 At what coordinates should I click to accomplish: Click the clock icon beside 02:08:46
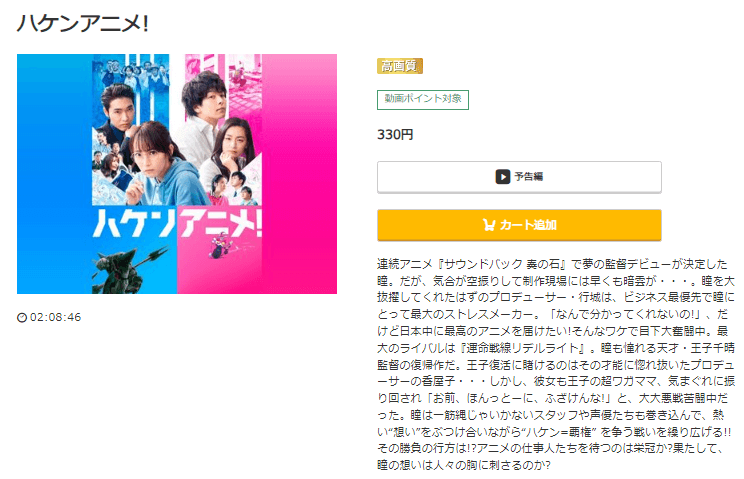[x=22, y=317]
